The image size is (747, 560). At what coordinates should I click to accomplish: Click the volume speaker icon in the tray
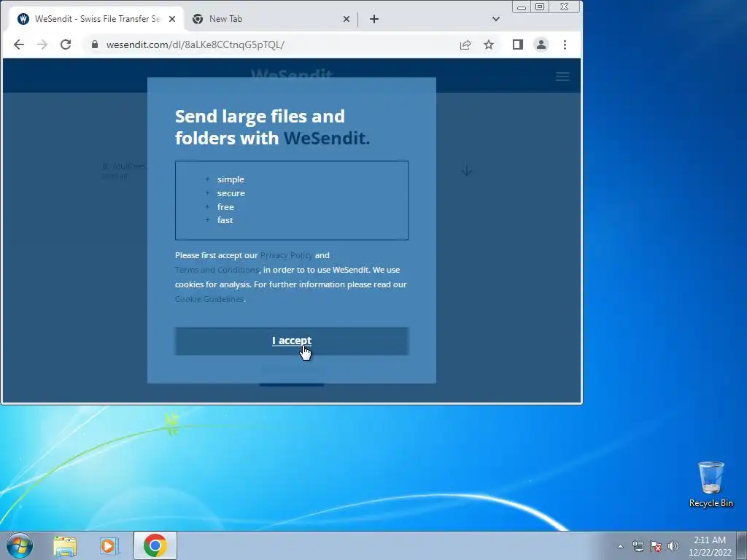[x=673, y=546]
